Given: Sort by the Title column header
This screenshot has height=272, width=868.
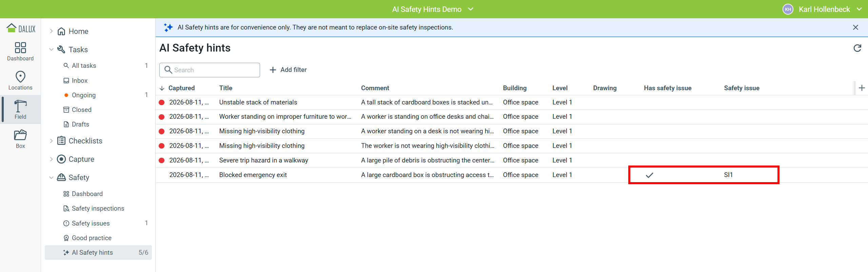Looking at the screenshot, I should [x=225, y=88].
